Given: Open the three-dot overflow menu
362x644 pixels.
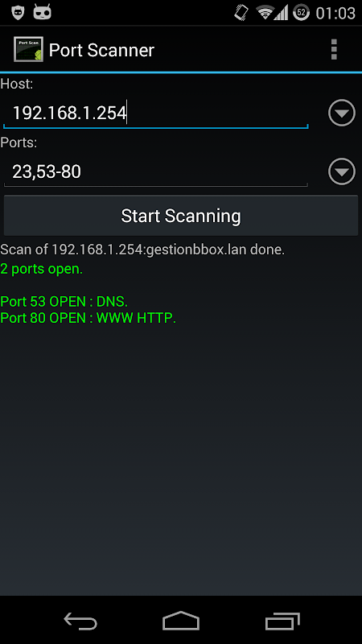Looking at the screenshot, I should click(x=334, y=50).
